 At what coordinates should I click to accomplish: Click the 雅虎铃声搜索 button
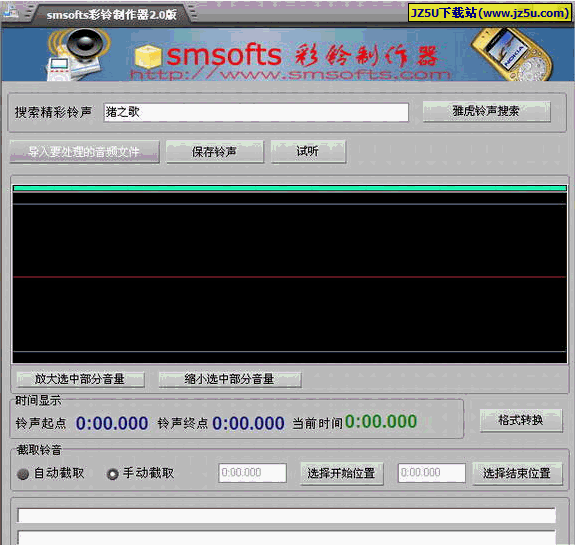[x=486, y=111]
